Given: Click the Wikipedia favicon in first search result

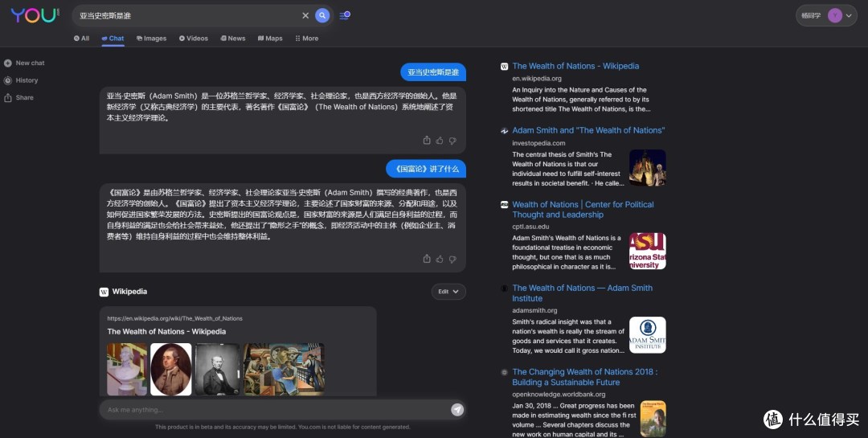Looking at the screenshot, I should point(504,67).
